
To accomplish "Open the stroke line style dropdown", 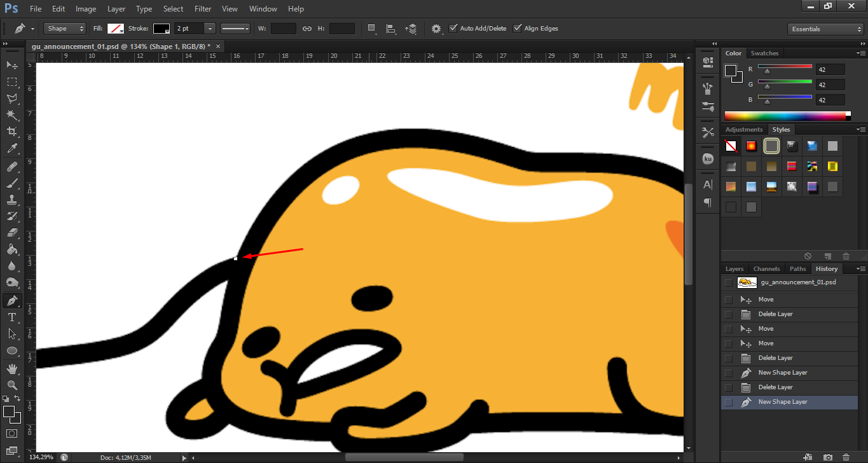I will click(x=235, y=29).
